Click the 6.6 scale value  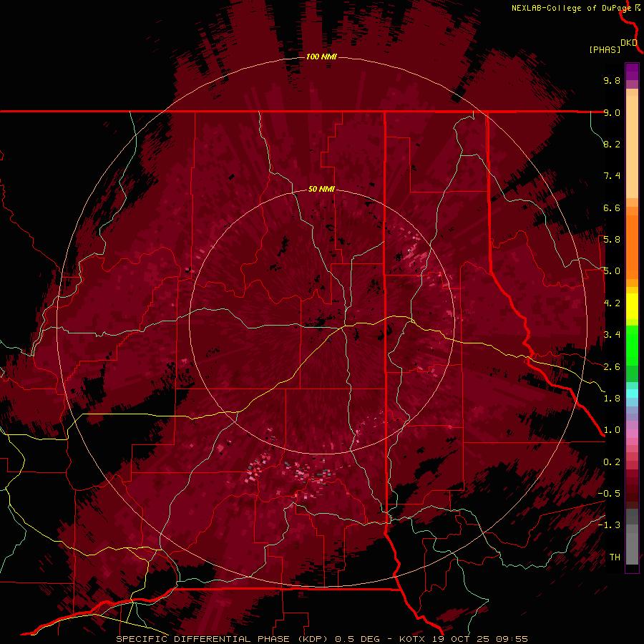point(612,208)
